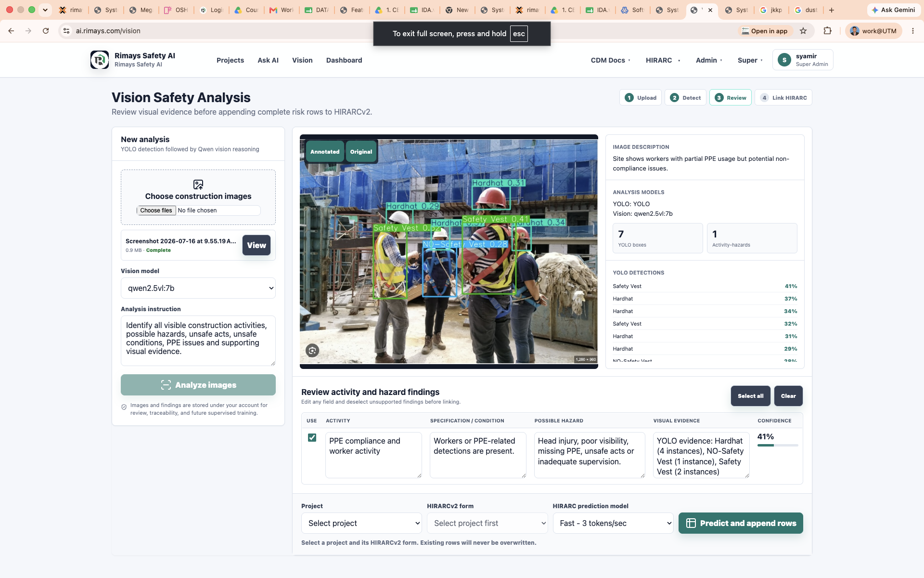Viewport: 924px width, 578px height.
Task: Go to the Review step
Action: [731, 98]
